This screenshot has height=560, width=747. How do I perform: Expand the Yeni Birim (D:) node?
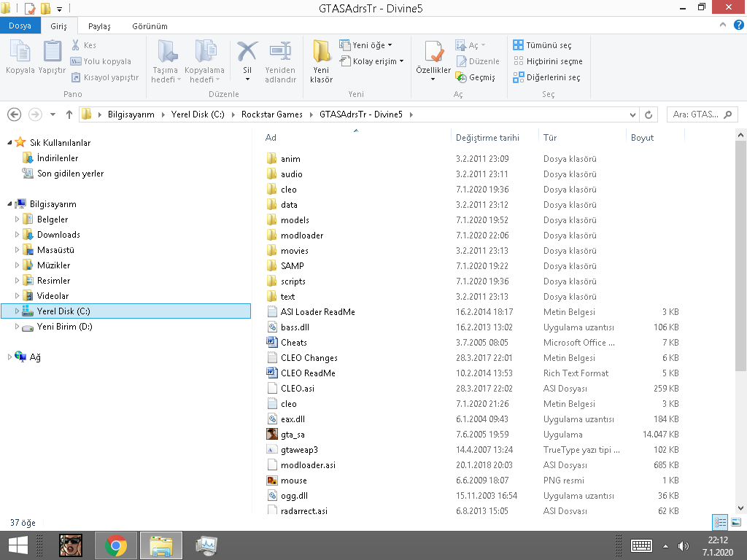(18, 326)
